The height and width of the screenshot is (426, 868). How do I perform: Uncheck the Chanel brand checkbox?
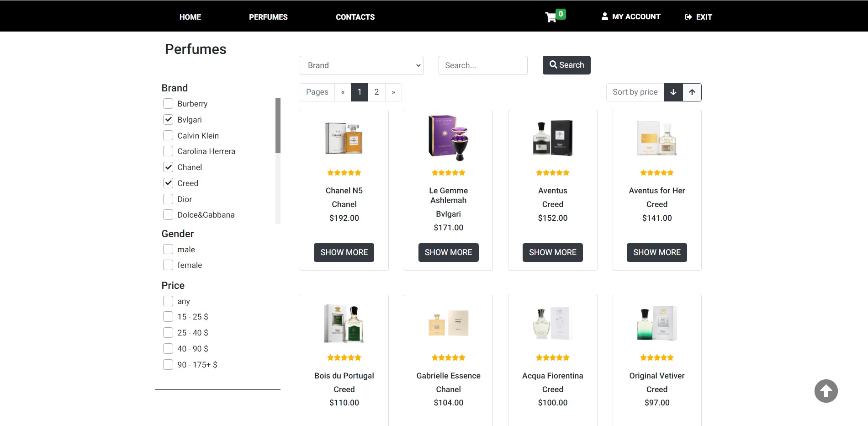point(168,167)
